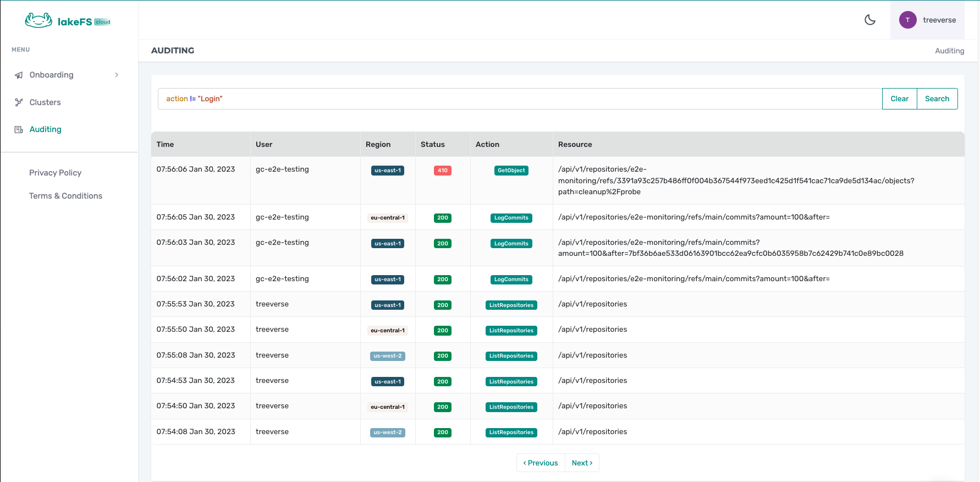The width and height of the screenshot is (980, 482).
Task: Click the treeverse username in header
Action: click(939, 20)
